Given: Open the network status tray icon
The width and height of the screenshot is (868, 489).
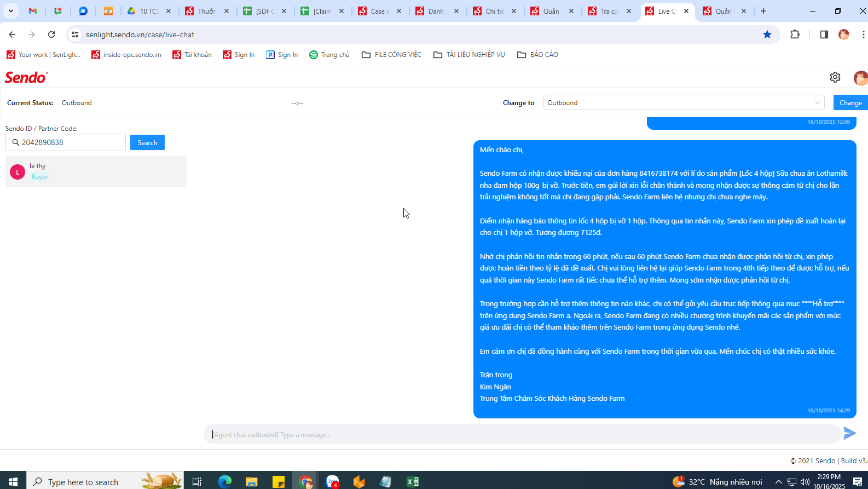Looking at the screenshot, I should tap(792, 481).
